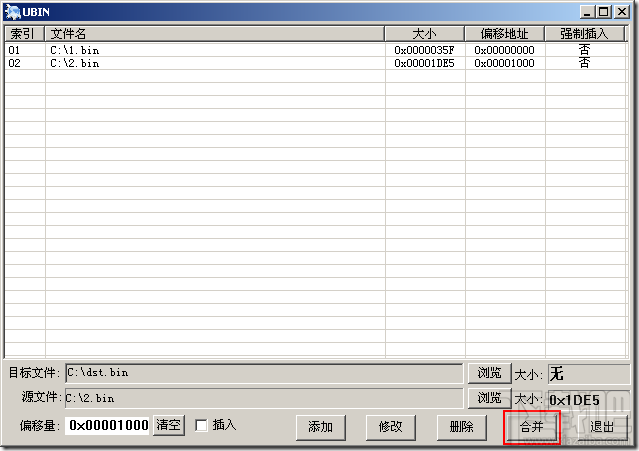Click the 添加 button

321,427
